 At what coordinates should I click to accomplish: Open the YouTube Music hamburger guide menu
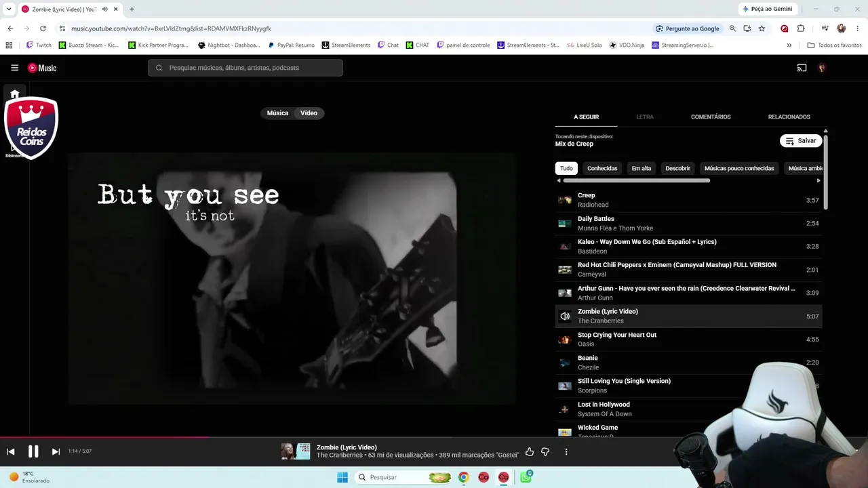[14, 68]
